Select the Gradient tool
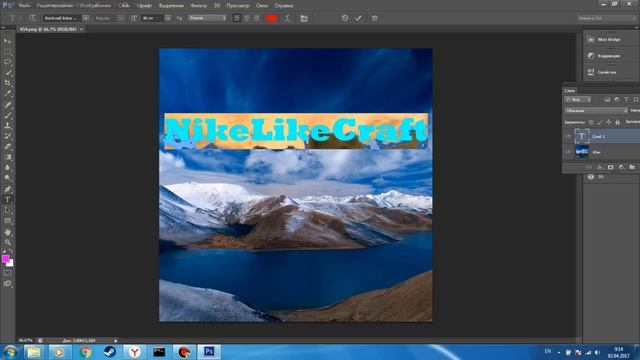640x360 pixels. (x=7, y=157)
